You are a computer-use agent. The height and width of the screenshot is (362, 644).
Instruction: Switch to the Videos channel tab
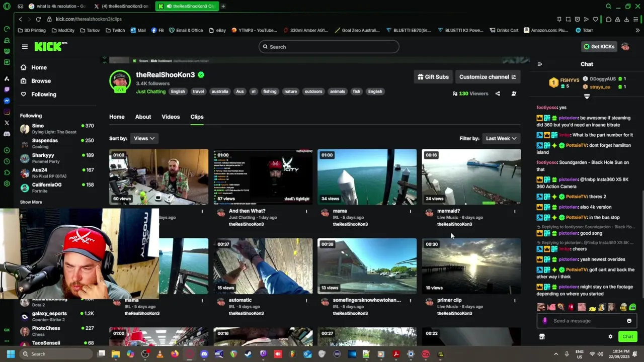(x=171, y=117)
